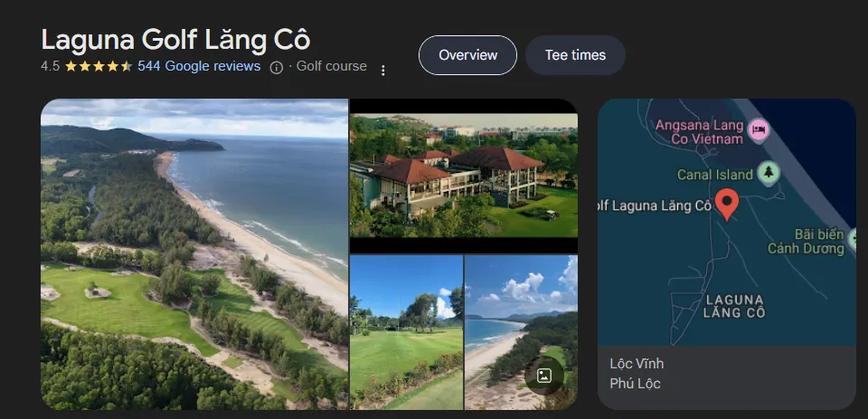Open the three-dot more options menu
Screen dimensions: 868x419
tap(383, 70)
